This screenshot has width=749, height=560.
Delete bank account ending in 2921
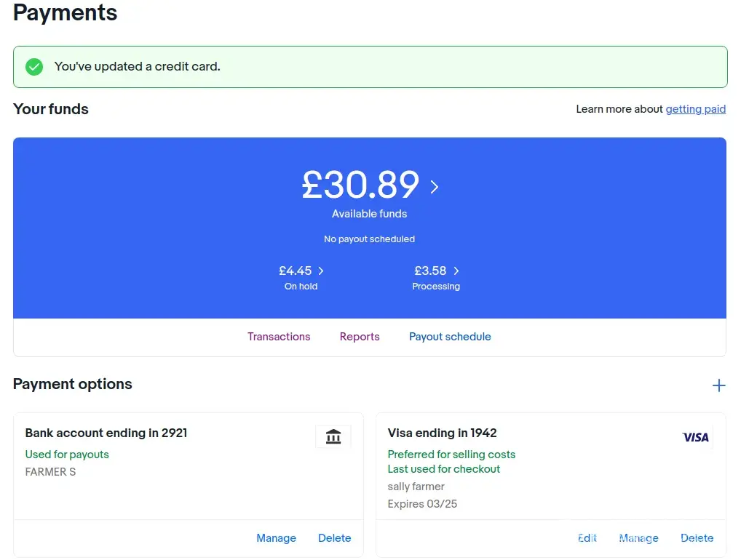(x=334, y=538)
